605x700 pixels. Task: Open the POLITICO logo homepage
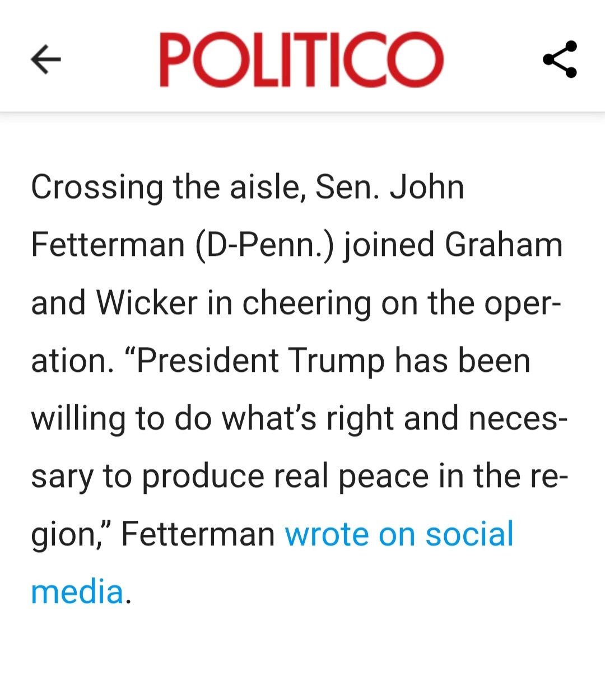click(301, 59)
